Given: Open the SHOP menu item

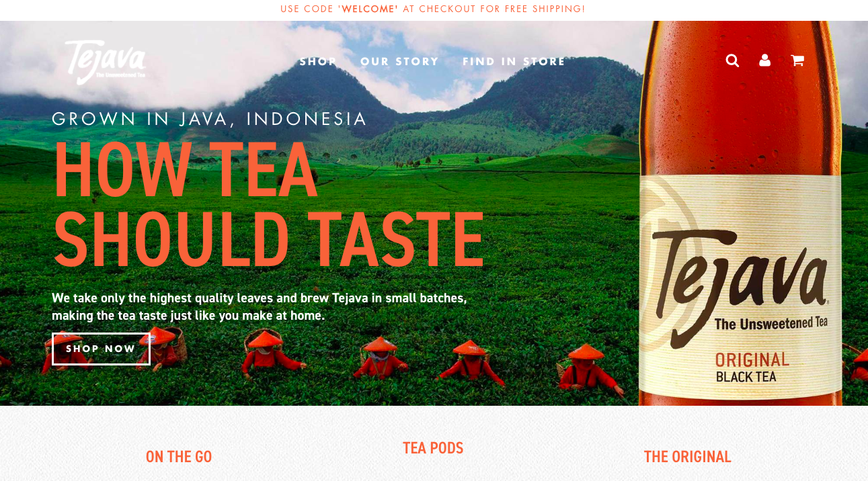Looking at the screenshot, I should pyautogui.click(x=318, y=62).
